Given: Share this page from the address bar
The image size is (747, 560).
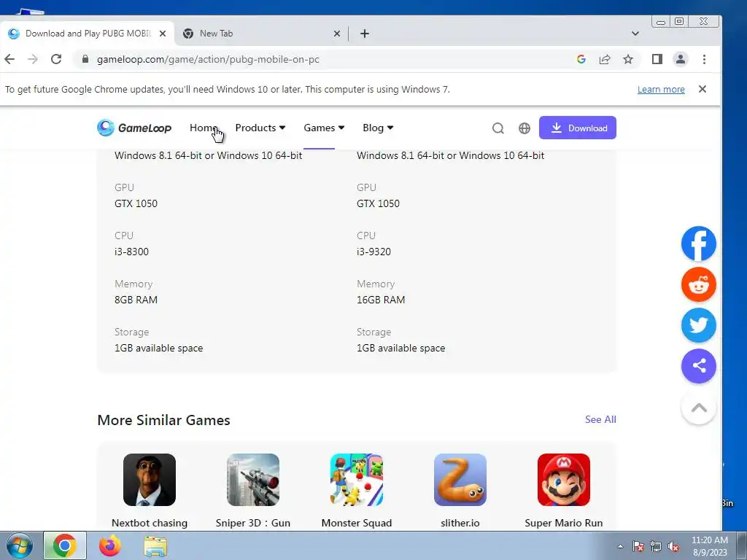Looking at the screenshot, I should tap(605, 59).
